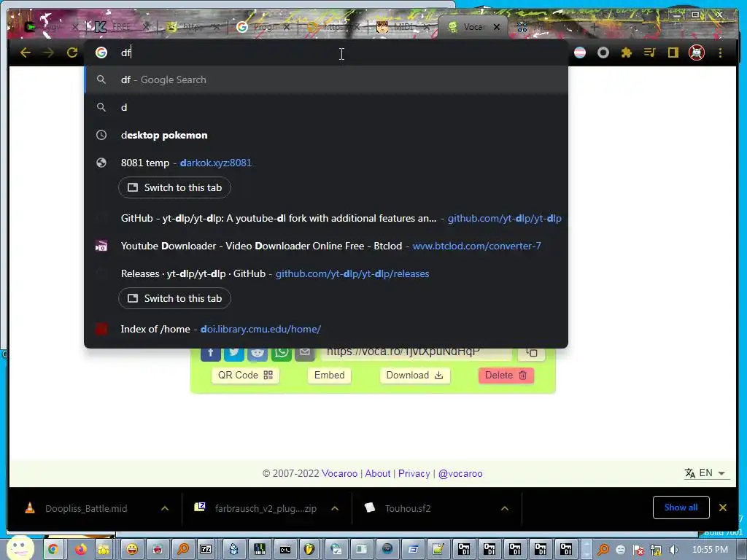The width and height of the screenshot is (747, 560).
Task: Share recording on Twitter
Action: click(x=234, y=354)
